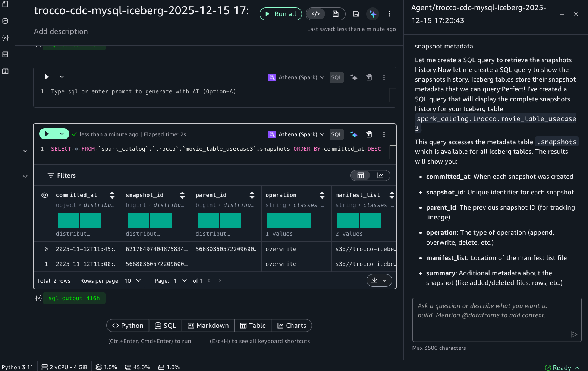The image size is (588, 371).
Task: Collapse the results output section chevron
Action: click(x=25, y=176)
